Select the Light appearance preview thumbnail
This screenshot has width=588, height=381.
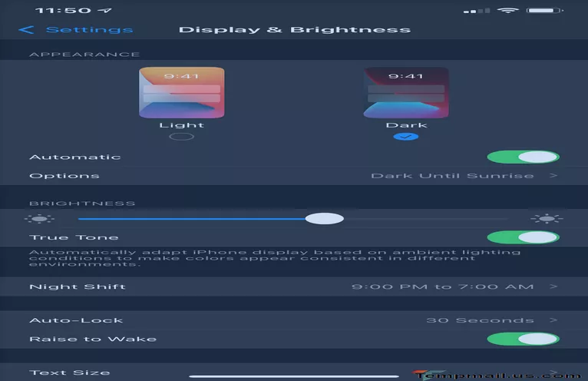click(182, 92)
